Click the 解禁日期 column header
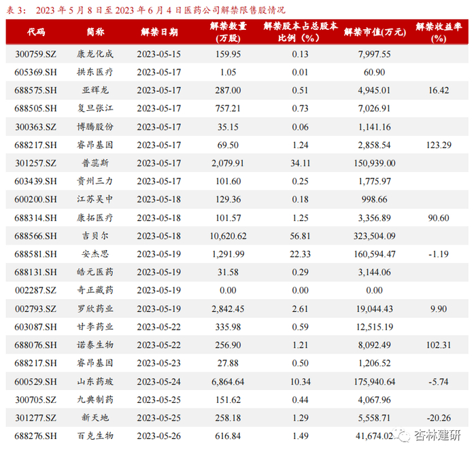Viewport: 476px width, 456px height. coord(159,32)
